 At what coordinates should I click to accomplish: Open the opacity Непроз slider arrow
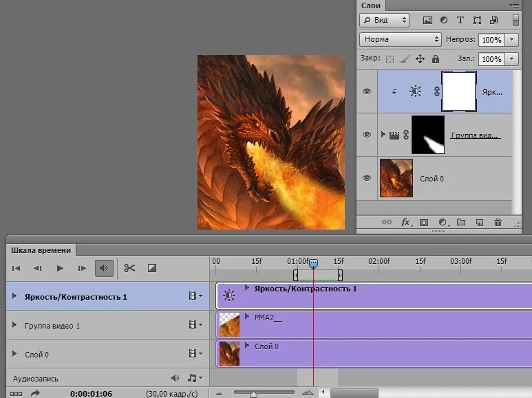click(511, 40)
